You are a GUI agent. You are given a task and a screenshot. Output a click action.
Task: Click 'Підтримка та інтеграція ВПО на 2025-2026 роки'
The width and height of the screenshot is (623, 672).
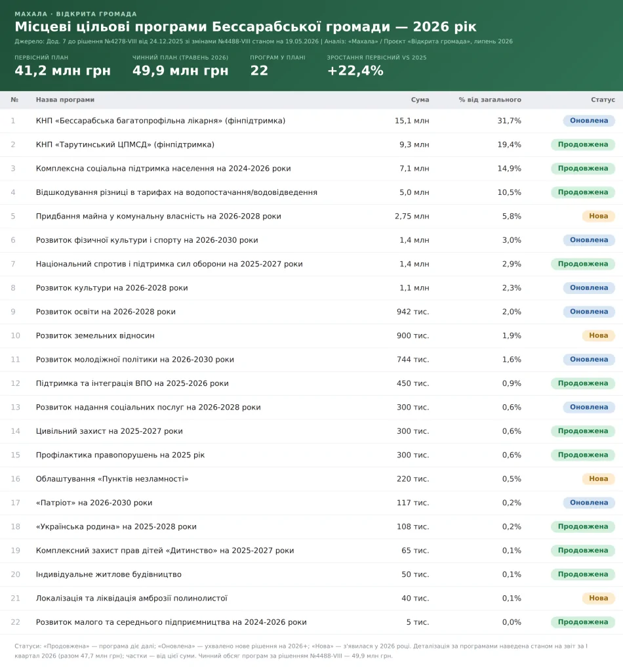[x=132, y=383]
